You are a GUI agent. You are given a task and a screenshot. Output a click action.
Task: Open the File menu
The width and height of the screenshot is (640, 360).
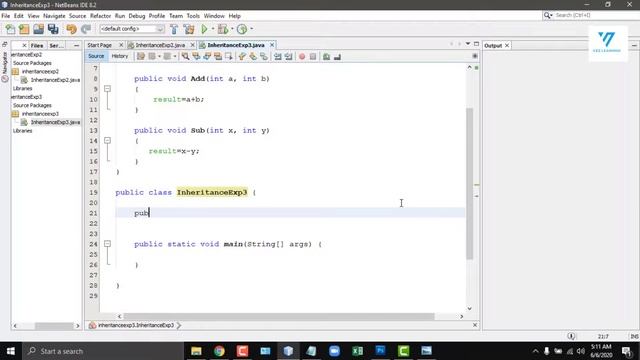click(6, 16)
